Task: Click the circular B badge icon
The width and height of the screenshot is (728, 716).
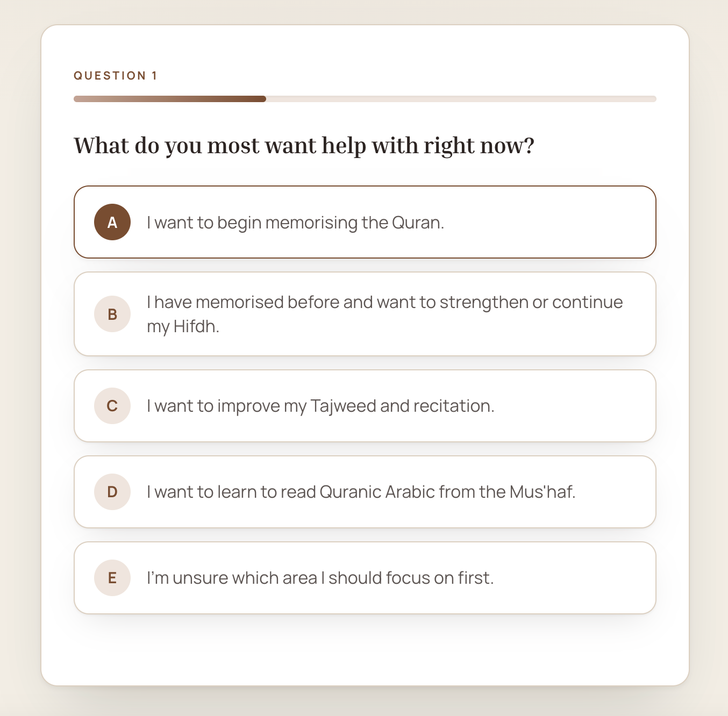Action: click(x=112, y=314)
